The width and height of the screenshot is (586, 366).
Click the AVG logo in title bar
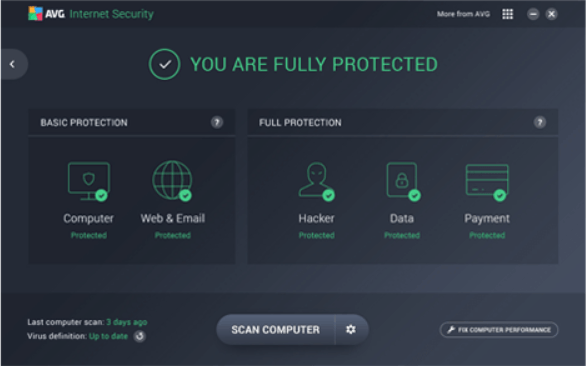tap(36, 14)
